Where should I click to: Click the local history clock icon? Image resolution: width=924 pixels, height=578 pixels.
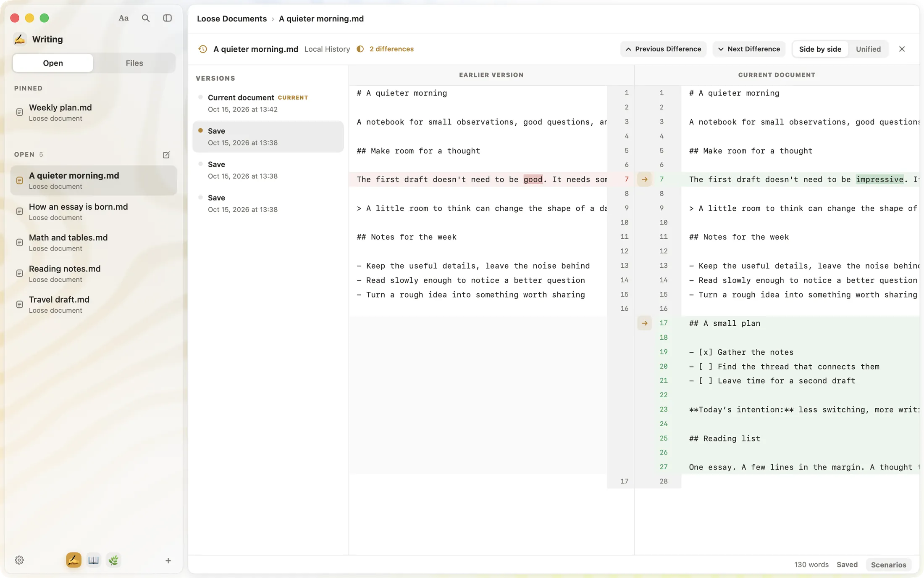(203, 49)
